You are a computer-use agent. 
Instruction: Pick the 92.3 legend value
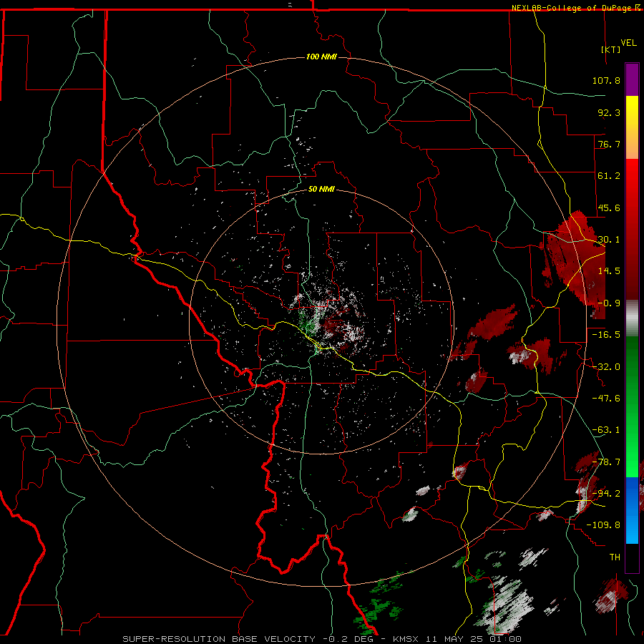pos(609,112)
